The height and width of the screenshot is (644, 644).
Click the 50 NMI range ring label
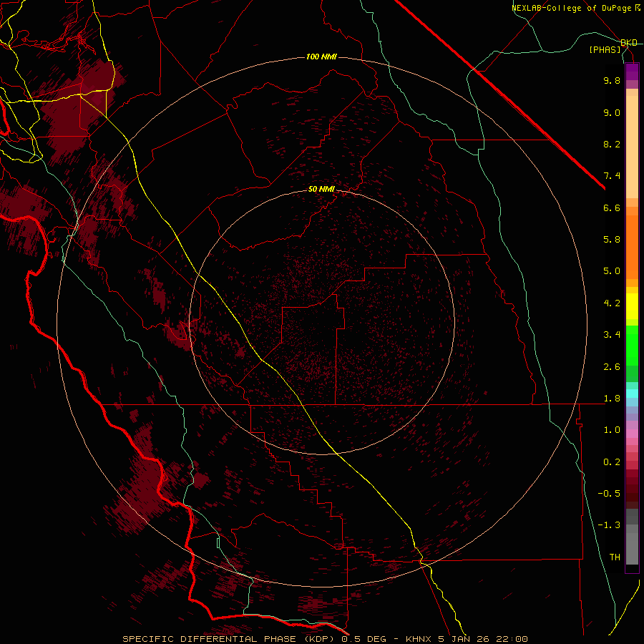tap(321, 189)
